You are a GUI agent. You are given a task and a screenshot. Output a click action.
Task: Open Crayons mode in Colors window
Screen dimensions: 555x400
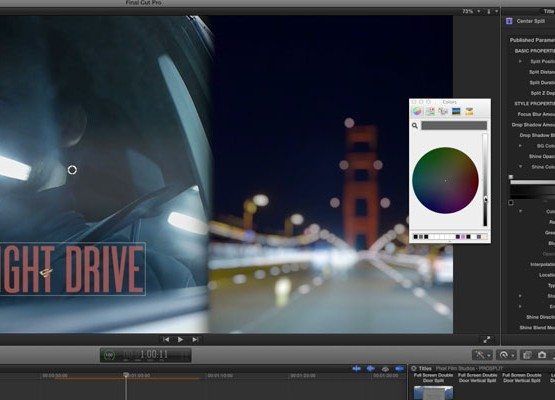coord(469,112)
